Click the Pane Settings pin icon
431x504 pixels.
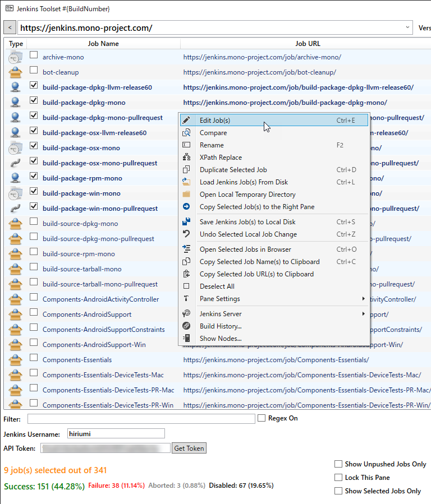point(186,298)
